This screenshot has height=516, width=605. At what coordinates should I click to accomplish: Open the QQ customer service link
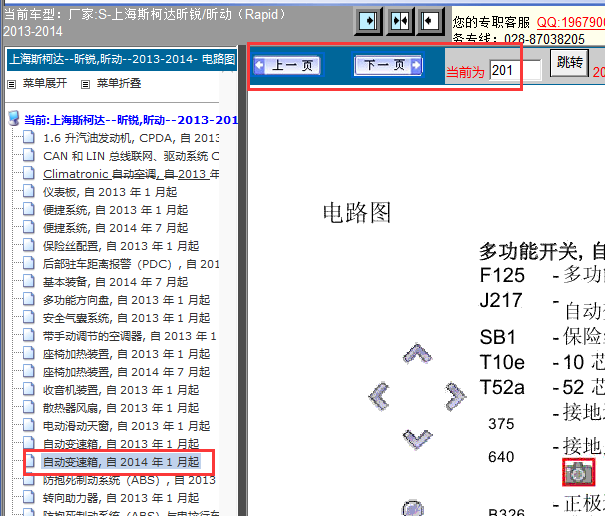571,22
